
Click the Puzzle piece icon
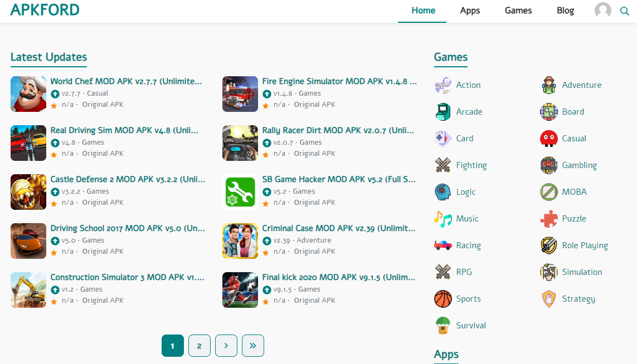(x=549, y=219)
